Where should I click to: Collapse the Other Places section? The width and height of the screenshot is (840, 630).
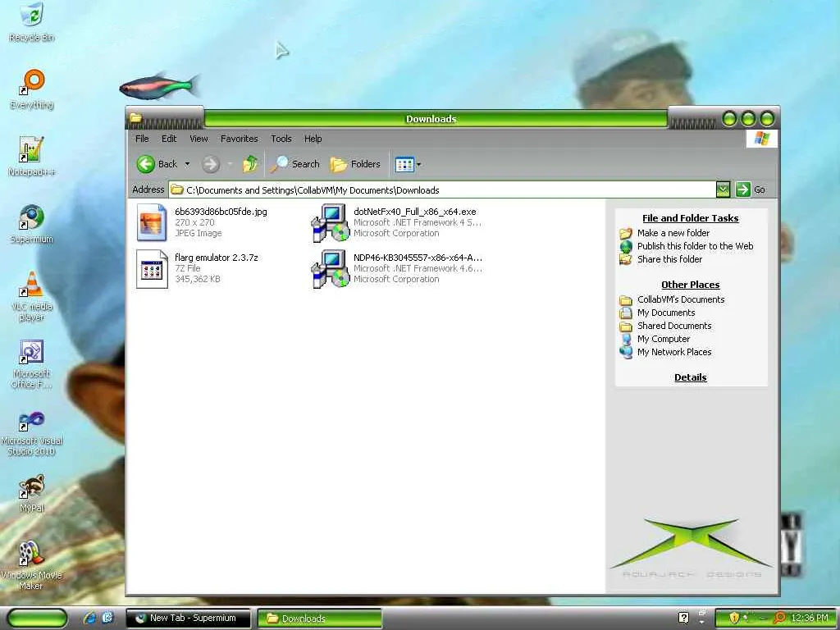[690, 285]
